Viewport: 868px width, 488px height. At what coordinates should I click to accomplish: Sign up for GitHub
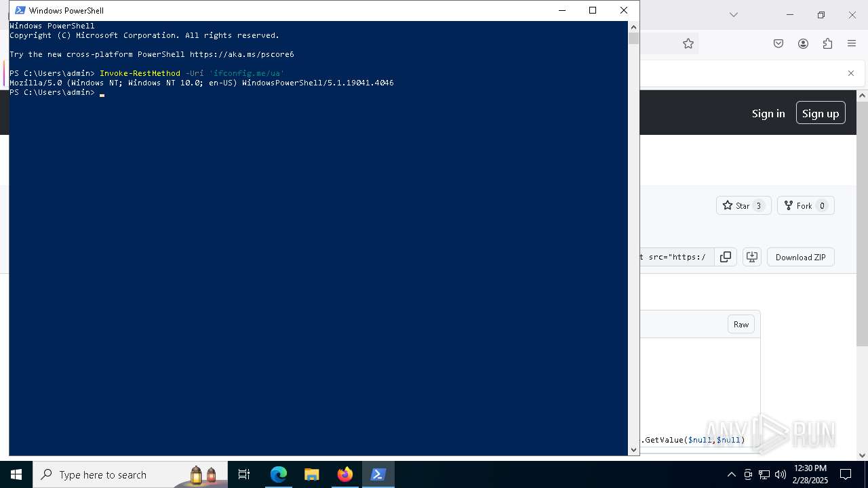[821, 113]
